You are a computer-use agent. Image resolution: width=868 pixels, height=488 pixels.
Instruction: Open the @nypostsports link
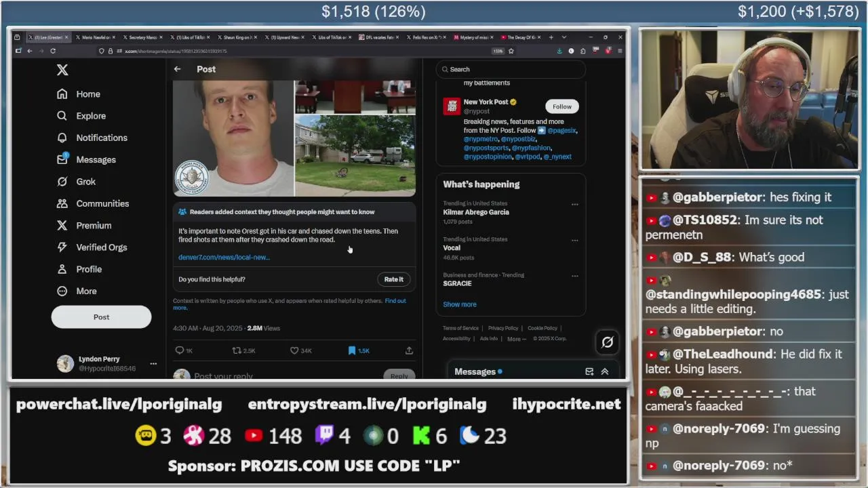click(486, 148)
